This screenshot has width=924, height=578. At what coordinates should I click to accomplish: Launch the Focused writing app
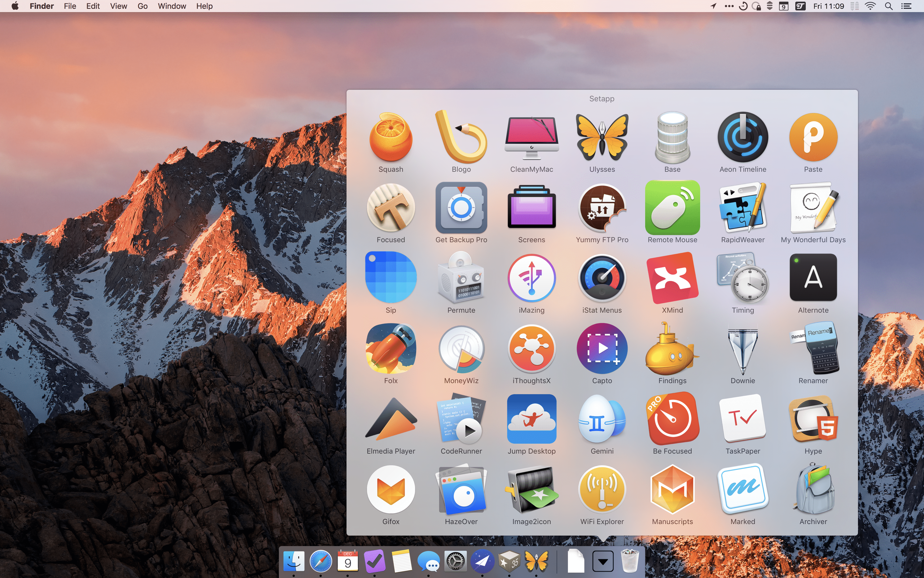(391, 207)
